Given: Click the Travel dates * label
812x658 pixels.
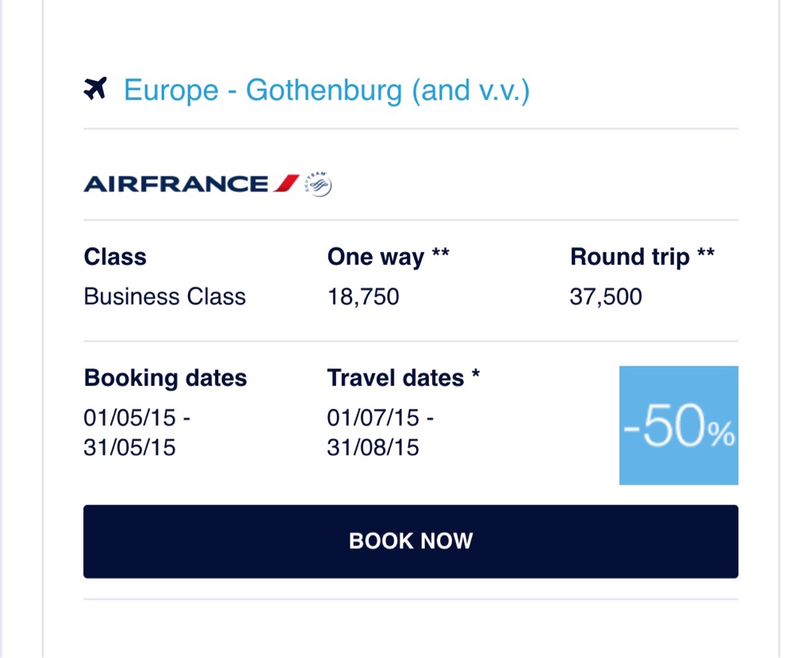Looking at the screenshot, I should pyautogui.click(x=395, y=377).
